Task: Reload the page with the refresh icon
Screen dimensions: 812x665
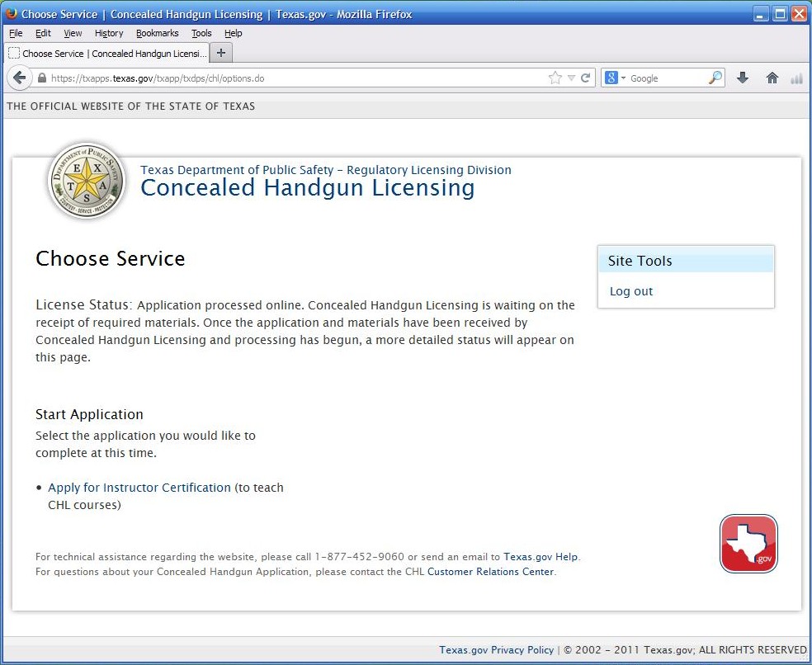Action: coord(586,78)
